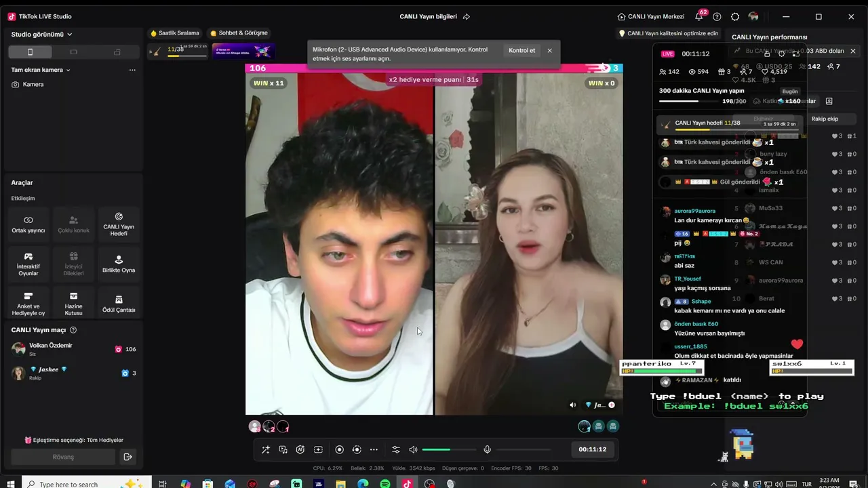Open the Hazine Kutusu tool
Image resolution: width=868 pixels, height=488 pixels.
(73, 304)
